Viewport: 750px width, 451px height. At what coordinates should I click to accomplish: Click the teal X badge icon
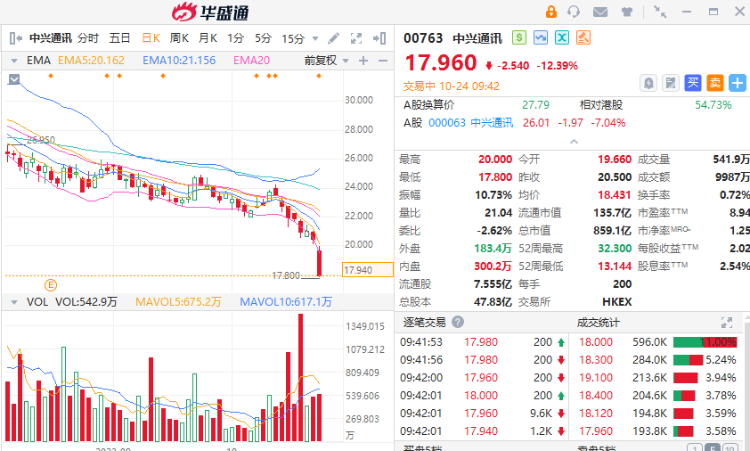point(562,37)
